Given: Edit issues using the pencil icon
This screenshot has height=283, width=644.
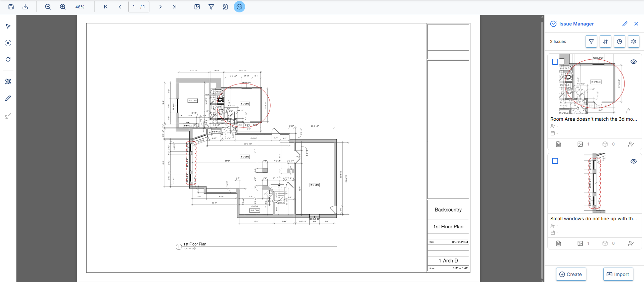Looking at the screenshot, I should 625,24.
